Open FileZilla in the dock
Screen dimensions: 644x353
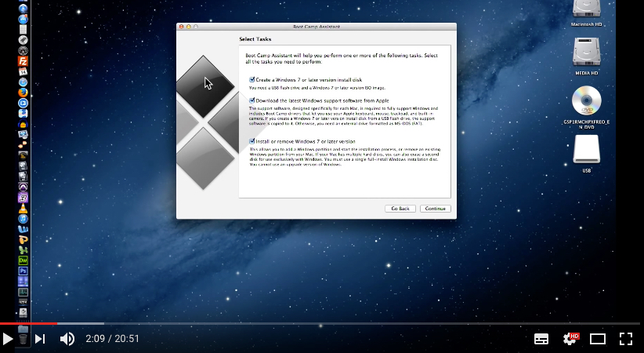(x=23, y=61)
